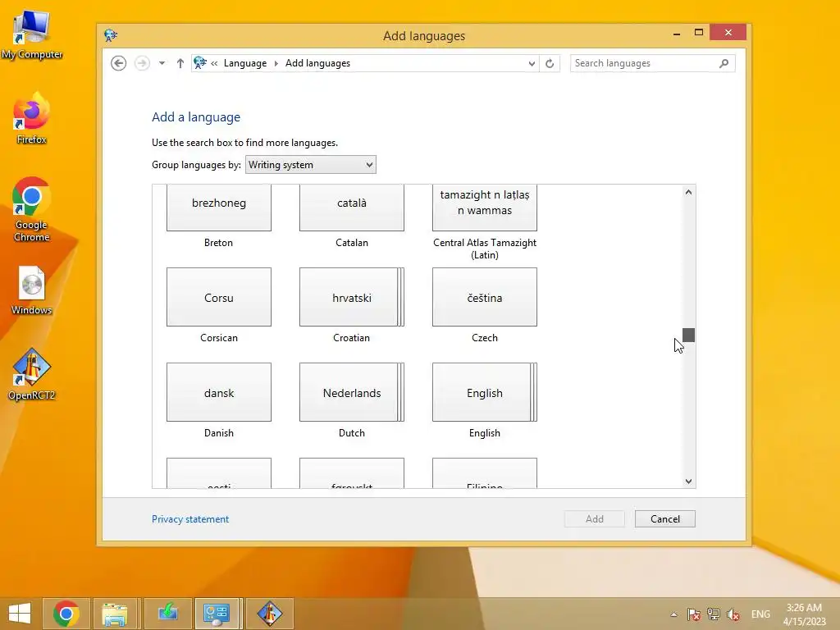Viewport: 840px width, 630px height.
Task: Click the search magnifier icon
Action: pos(724,63)
